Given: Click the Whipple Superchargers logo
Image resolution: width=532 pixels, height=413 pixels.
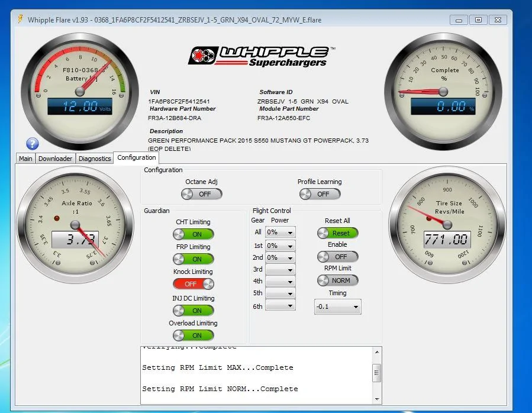Looking at the screenshot, I should pos(262,56).
